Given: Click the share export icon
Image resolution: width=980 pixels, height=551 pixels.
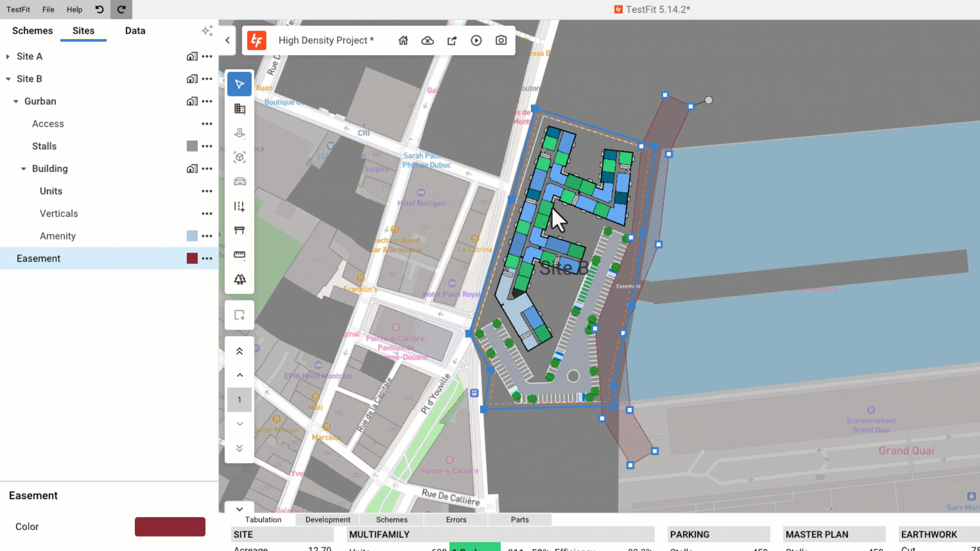Looking at the screenshot, I should [452, 40].
